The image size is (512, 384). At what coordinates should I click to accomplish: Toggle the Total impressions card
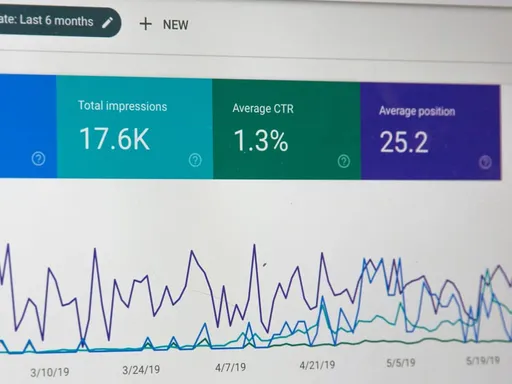click(x=134, y=128)
